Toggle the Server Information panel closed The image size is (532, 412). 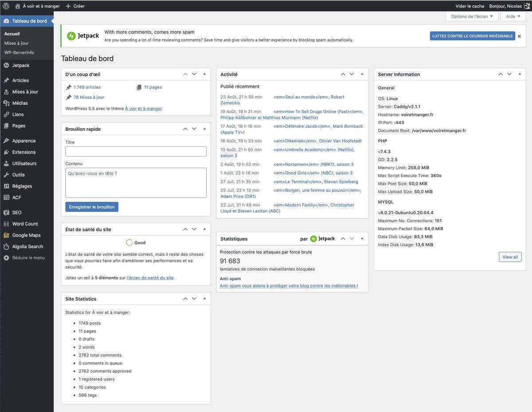[x=520, y=74]
